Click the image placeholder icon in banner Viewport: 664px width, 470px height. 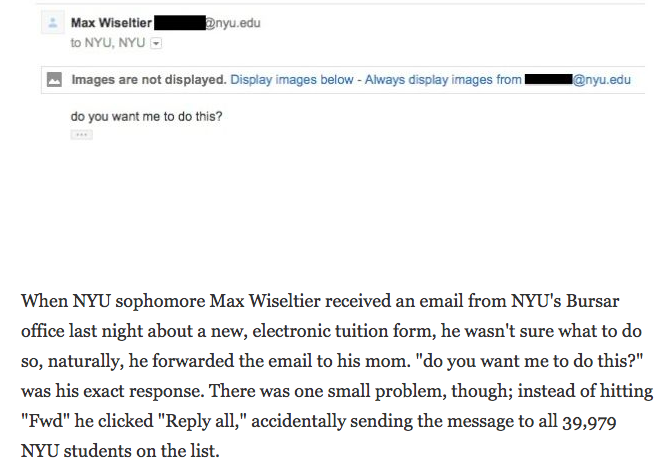54,80
